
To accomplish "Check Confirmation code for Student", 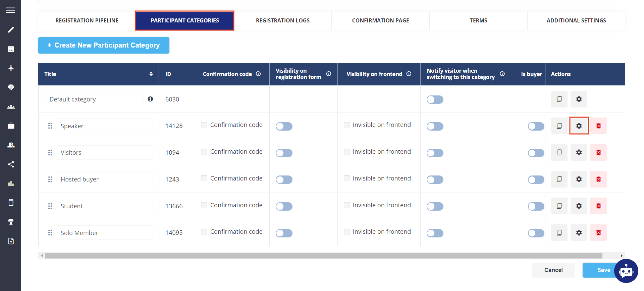I will [x=204, y=205].
